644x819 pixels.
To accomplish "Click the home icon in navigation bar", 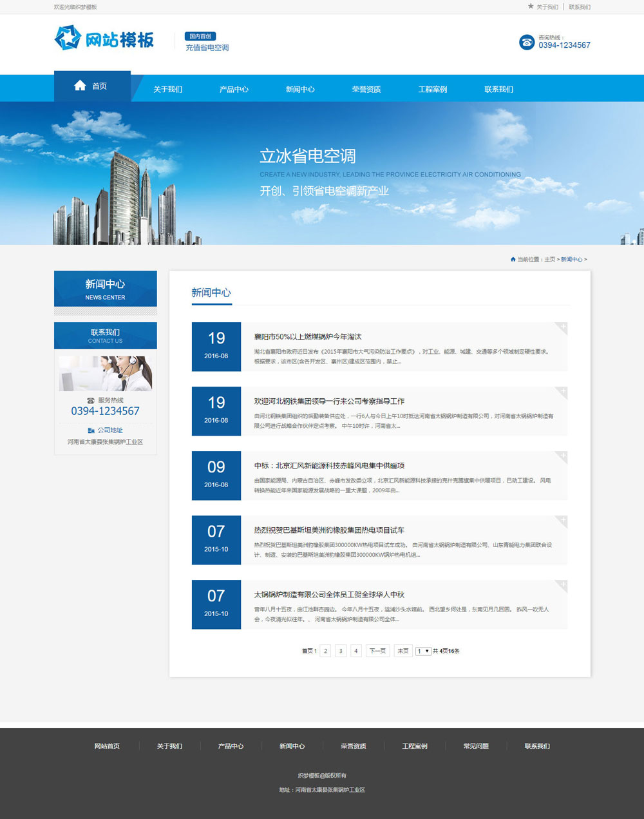I will click(80, 86).
